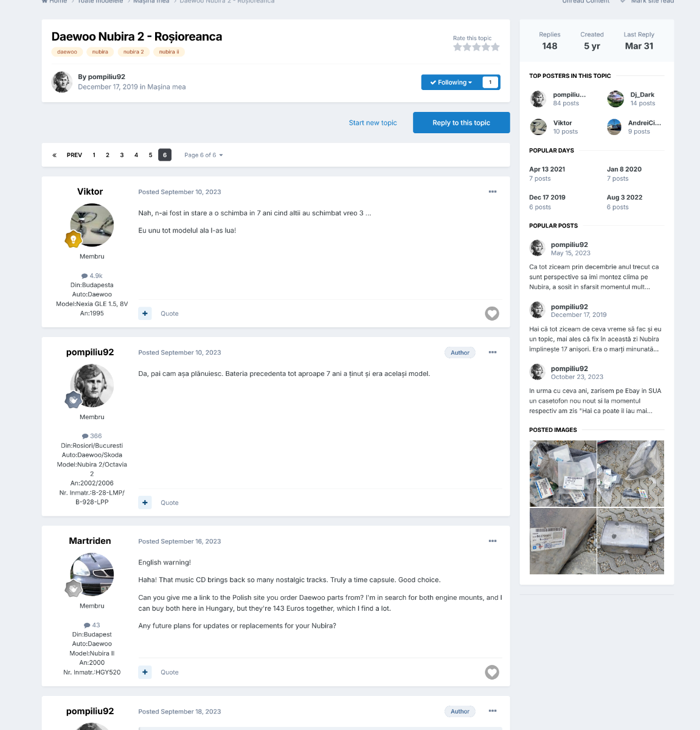Open Viktor's profile avatar in post

coord(92,225)
